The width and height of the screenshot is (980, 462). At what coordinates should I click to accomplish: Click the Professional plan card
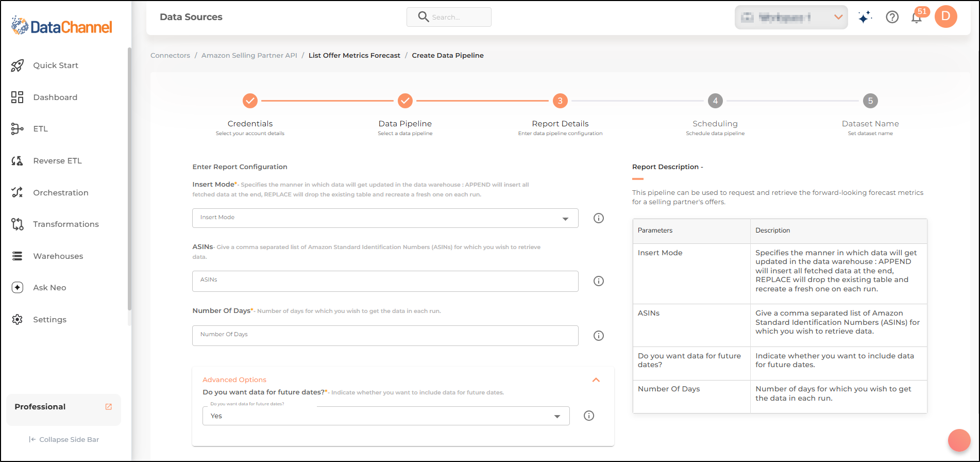(64, 410)
